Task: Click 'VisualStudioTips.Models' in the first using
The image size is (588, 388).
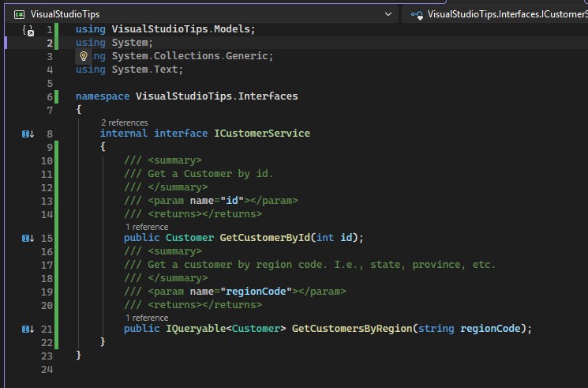Action: tap(181, 29)
